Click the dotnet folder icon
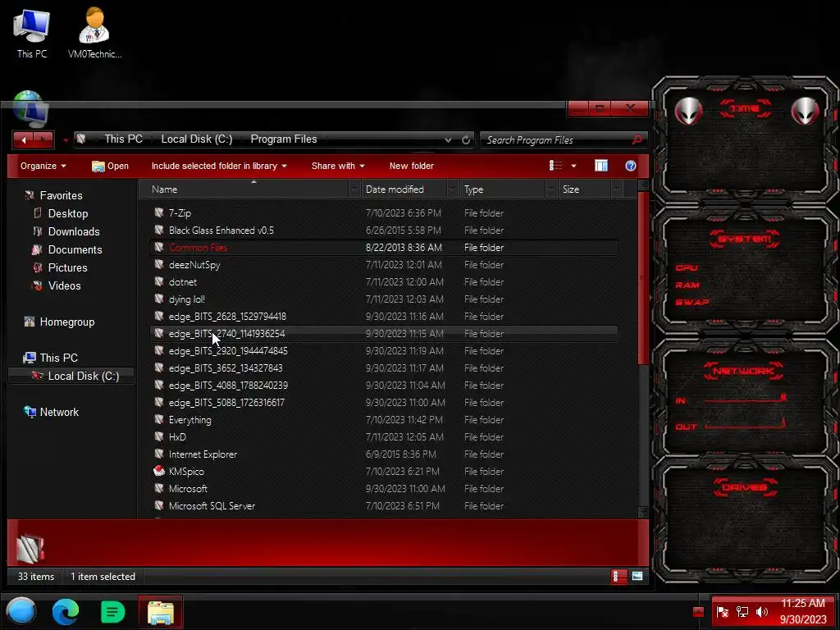 point(158,282)
